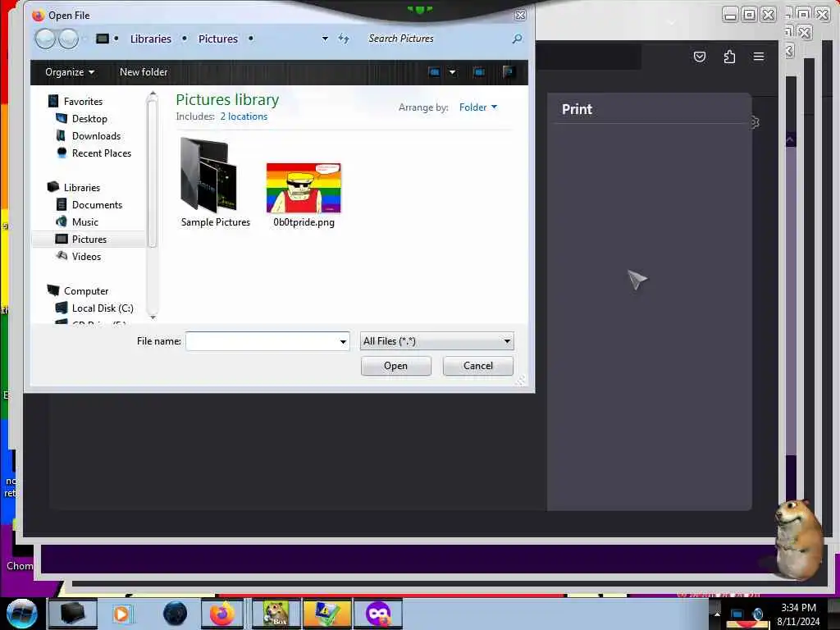
Task: Expand breadcrumb arrow after Libraries
Action: click(185, 39)
